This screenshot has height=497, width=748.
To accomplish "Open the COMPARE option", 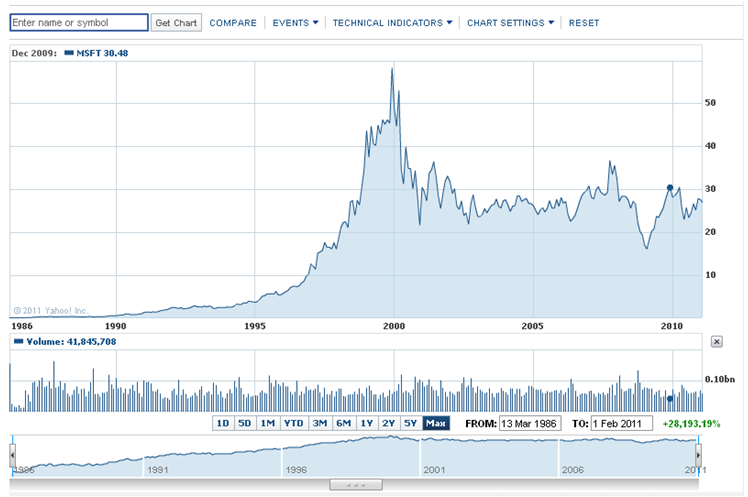I will click(x=233, y=23).
